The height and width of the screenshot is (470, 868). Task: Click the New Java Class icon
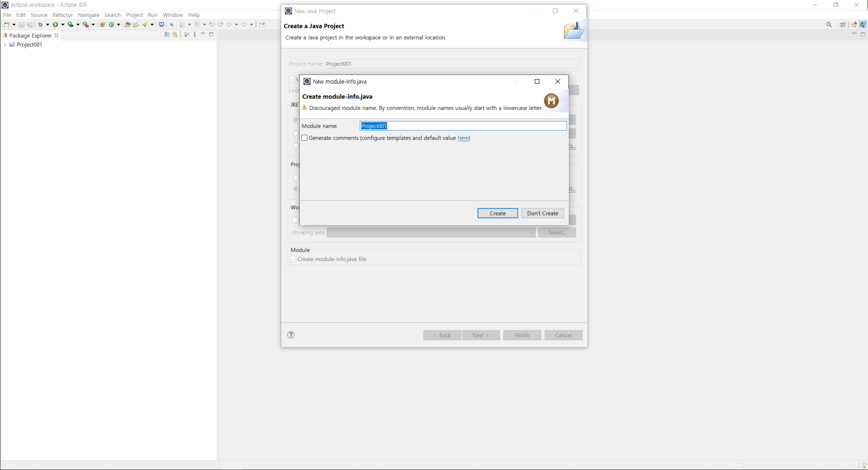point(111,24)
